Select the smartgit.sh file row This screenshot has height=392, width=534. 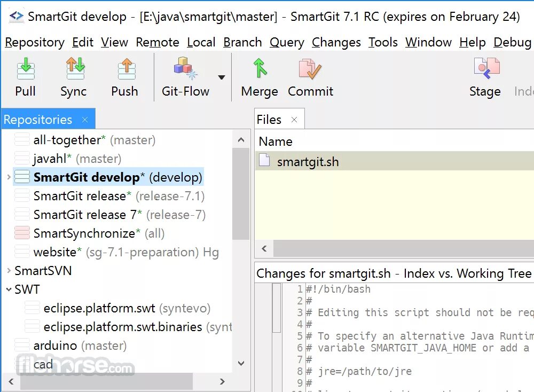[395, 161]
